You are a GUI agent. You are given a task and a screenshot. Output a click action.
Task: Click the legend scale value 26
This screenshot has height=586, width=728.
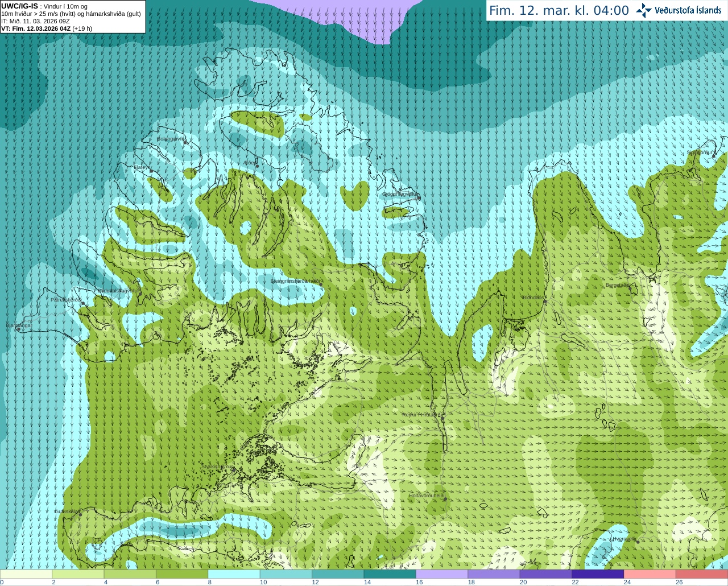point(679,583)
